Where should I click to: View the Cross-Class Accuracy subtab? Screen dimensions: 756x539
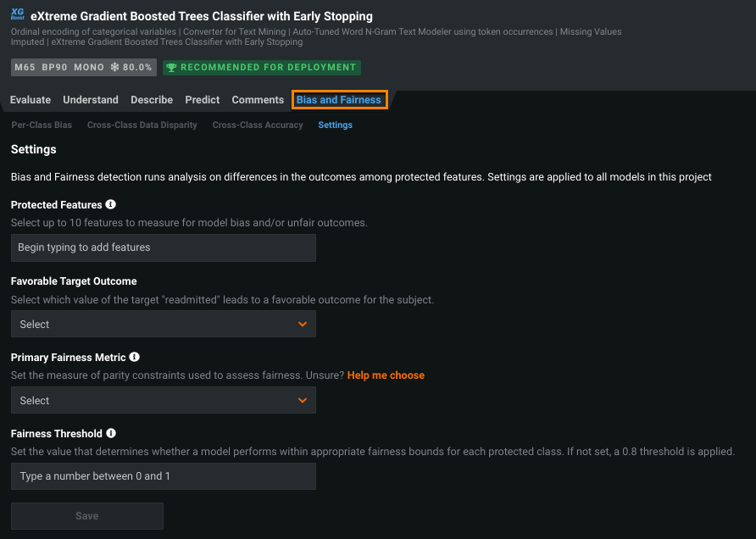pos(258,125)
